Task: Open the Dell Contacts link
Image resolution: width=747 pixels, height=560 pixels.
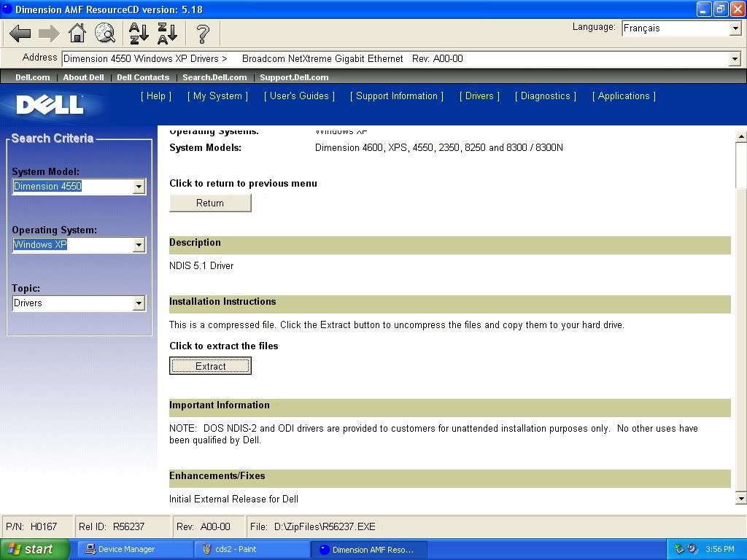Action: [x=143, y=77]
